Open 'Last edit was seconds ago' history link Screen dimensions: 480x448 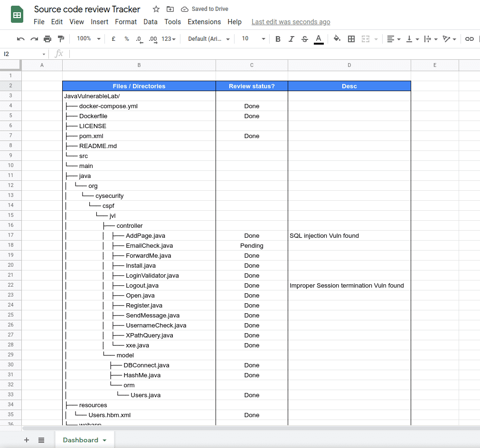tap(291, 22)
